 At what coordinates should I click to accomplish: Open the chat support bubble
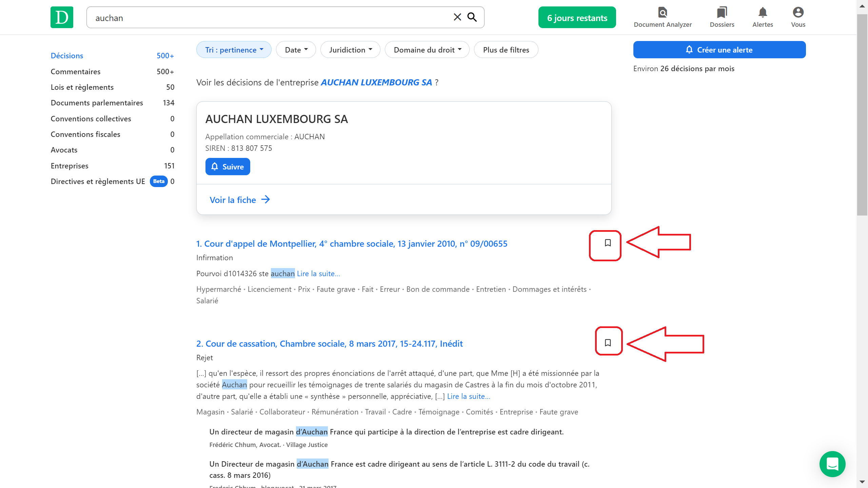832,464
